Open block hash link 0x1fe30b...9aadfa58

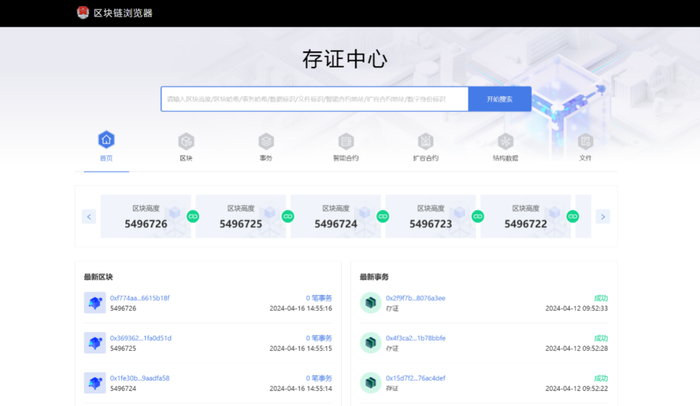pyautogui.click(x=140, y=378)
